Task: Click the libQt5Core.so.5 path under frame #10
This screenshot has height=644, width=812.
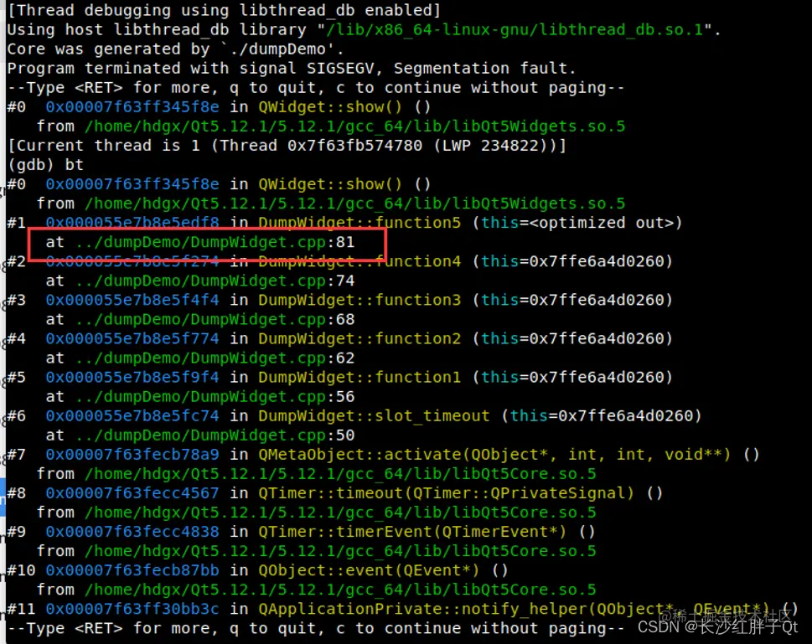Action: click(340, 590)
